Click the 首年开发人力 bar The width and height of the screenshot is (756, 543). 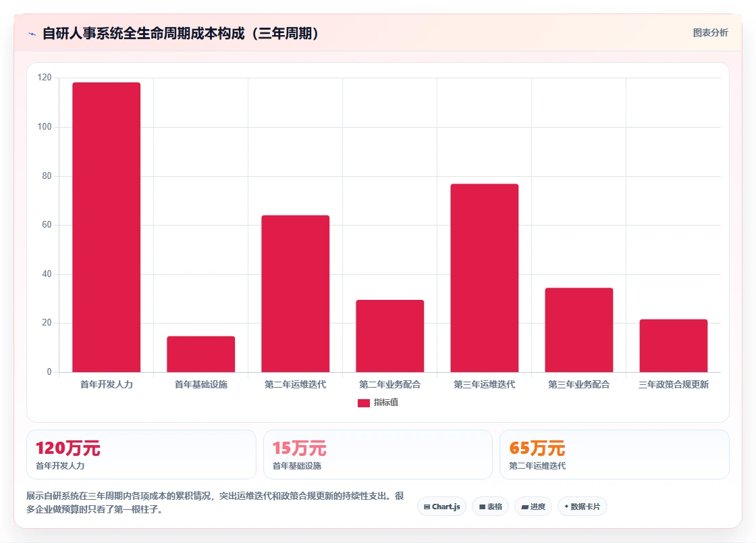107,227
